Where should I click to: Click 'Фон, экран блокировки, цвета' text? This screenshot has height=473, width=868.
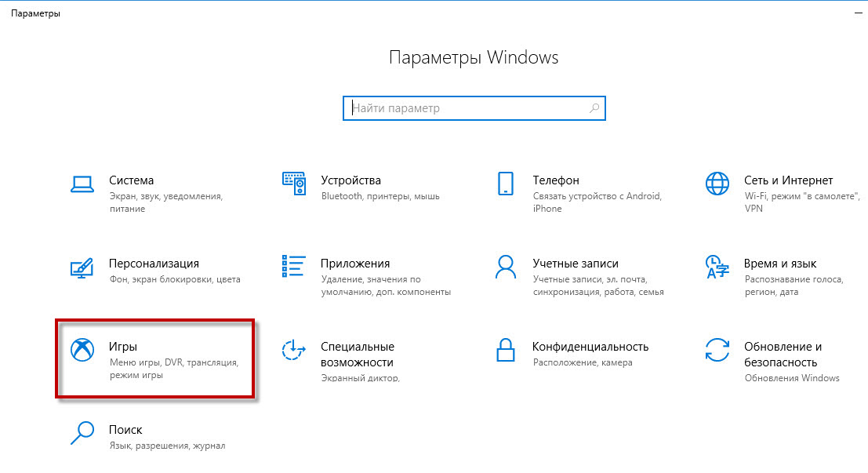pos(175,279)
